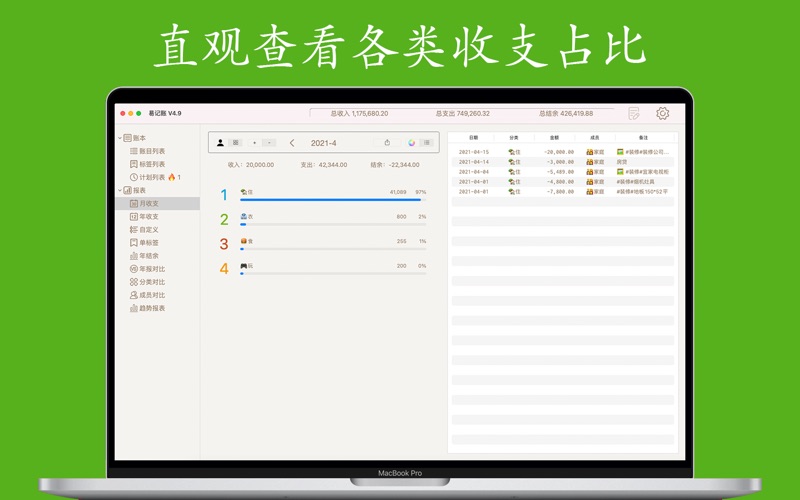Screen dimensions: 800x500
Task: Click the -4,800.00 amount cell
Action: pyautogui.click(x=560, y=182)
